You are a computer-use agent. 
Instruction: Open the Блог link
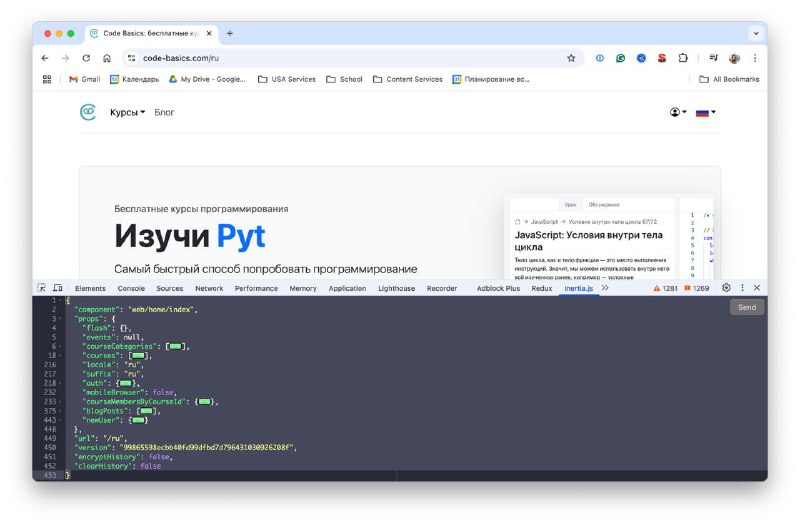click(x=164, y=112)
